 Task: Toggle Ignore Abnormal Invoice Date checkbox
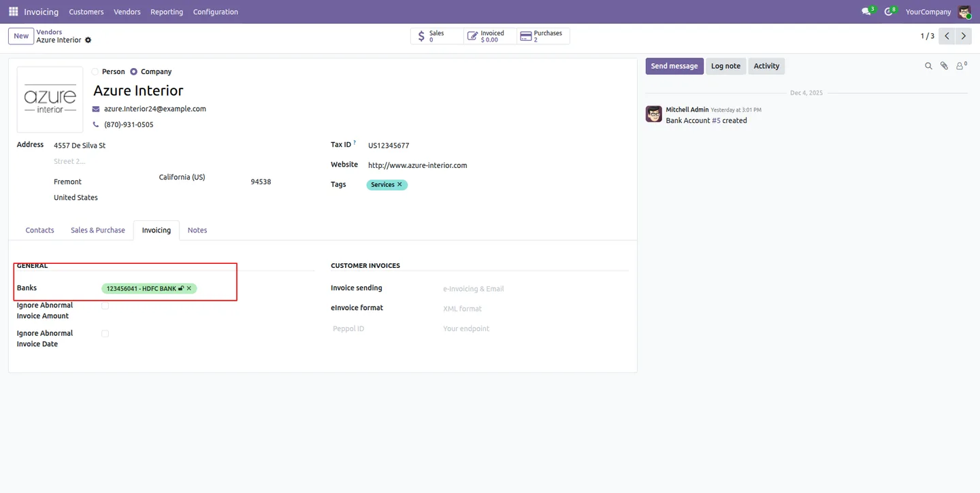coord(105,334)
